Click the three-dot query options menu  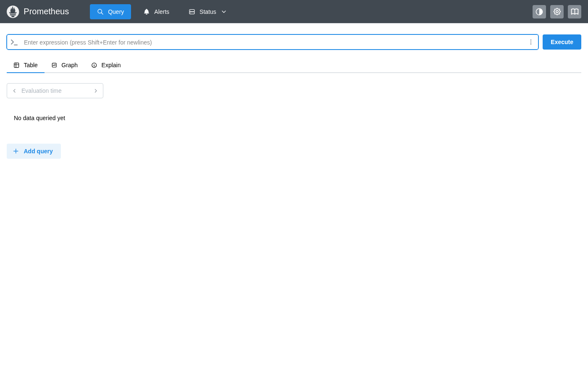tap(531, 42)
